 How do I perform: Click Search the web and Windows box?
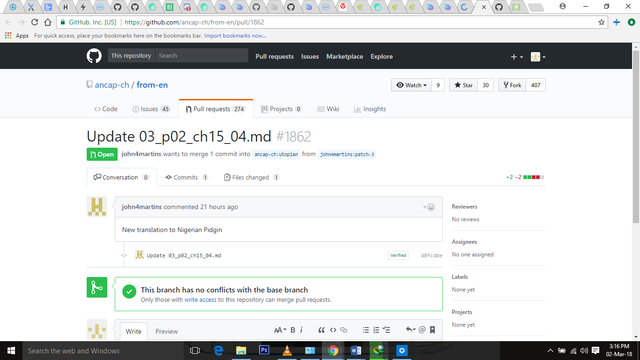coord(102,351)
